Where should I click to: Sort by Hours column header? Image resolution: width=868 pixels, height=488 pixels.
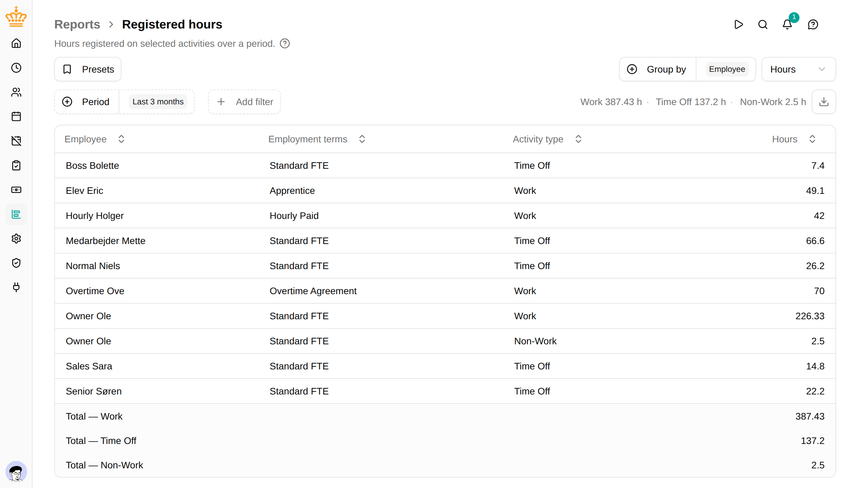pos(794,139)
